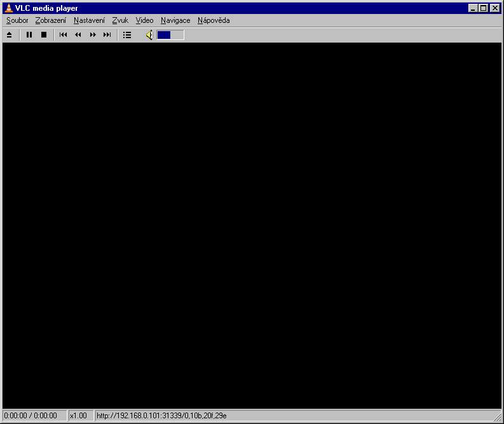Jump to previous playlist item

point(63,35)
